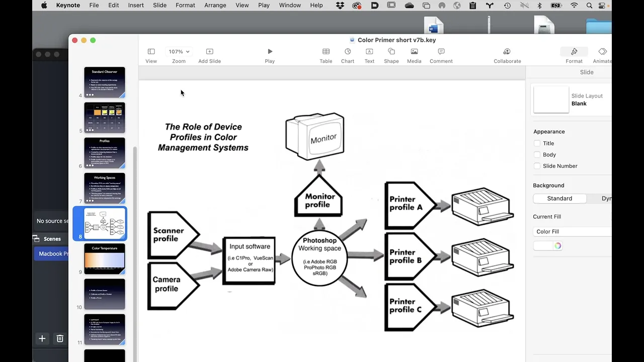The width and height of the screenshot is (644, 362).
Task: Select slide 10 thumbnail in navigator
Action: click(105, 294)
